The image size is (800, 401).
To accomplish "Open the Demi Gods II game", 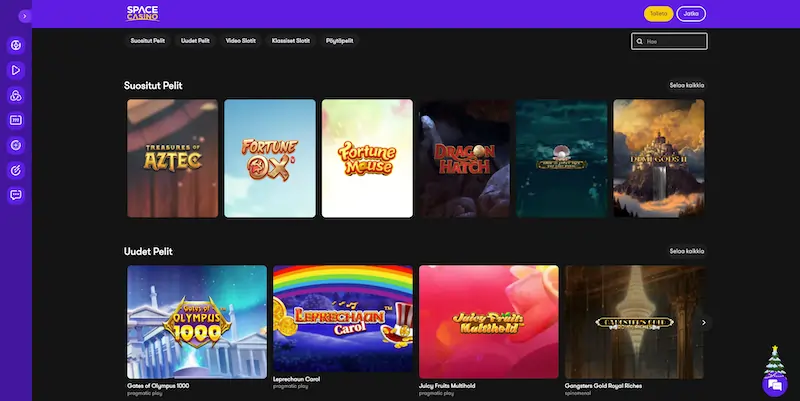I will [659, 158].
